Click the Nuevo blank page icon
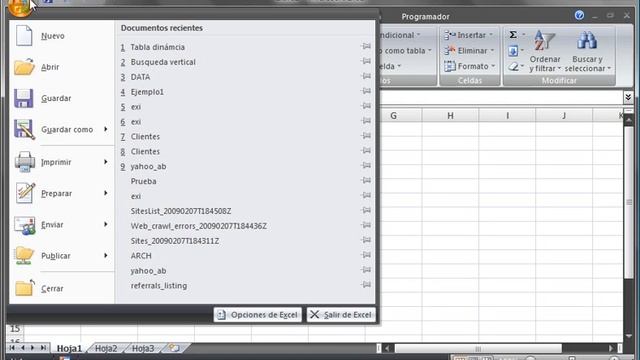Viewport: 640px width, 360px height. [x=24, y=36]
